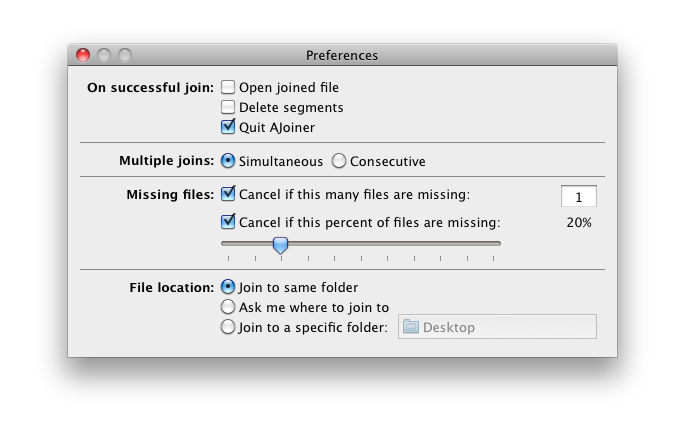
Task: Click the zoom window button
Action: click(125, 55)
